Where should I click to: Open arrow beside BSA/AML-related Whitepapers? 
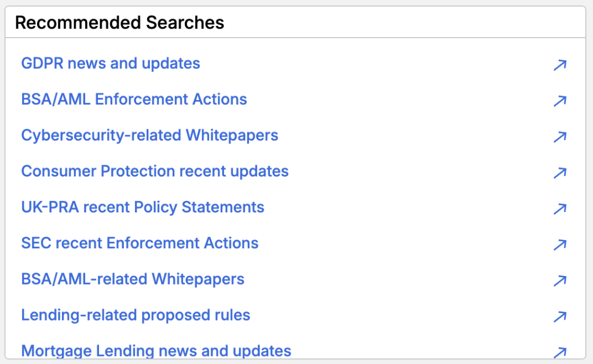(559, 280)
